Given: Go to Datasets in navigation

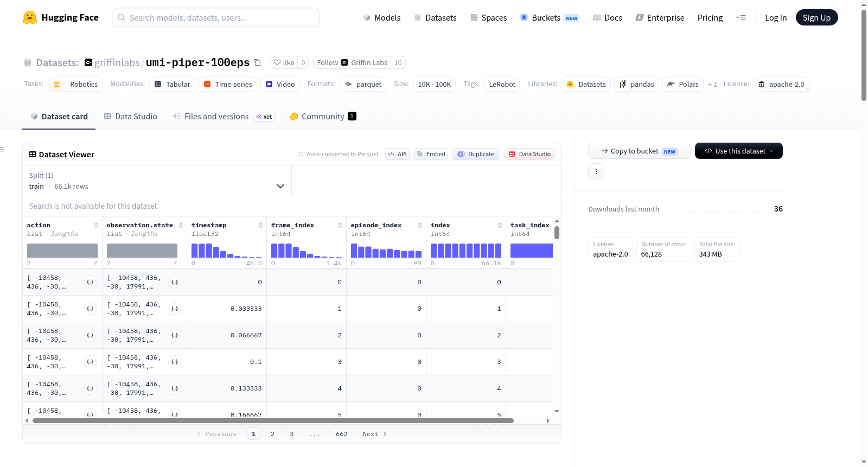Looking at the screenshot, I should (436, 17).
